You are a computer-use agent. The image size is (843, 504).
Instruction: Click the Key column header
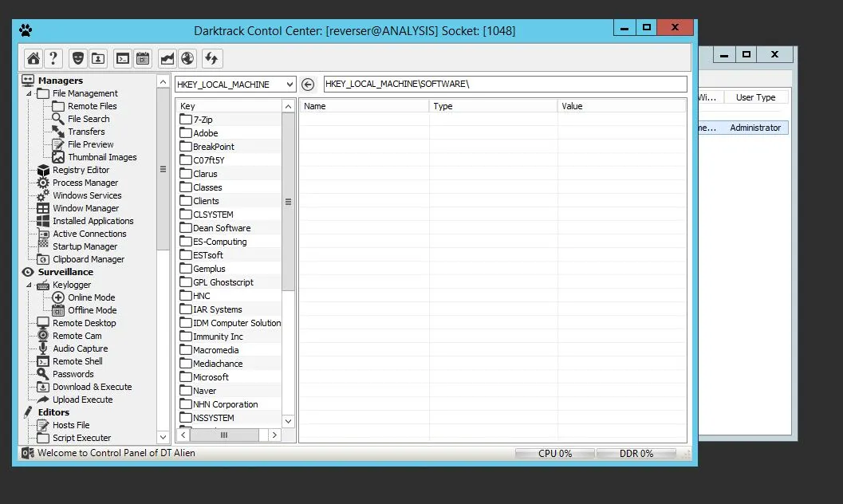(x=230, y=106)
